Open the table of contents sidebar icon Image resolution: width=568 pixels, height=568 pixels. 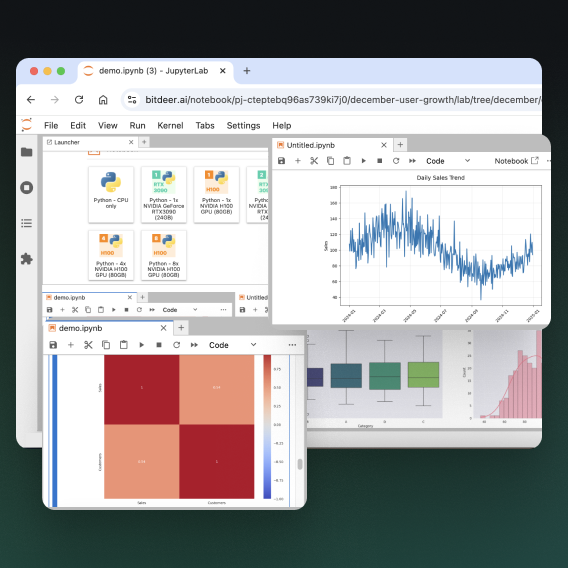coord(26,223)
